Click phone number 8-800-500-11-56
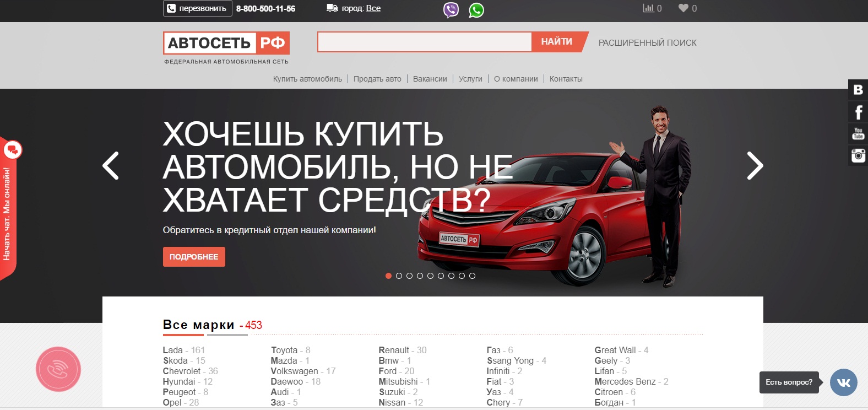 pos(266,8)
